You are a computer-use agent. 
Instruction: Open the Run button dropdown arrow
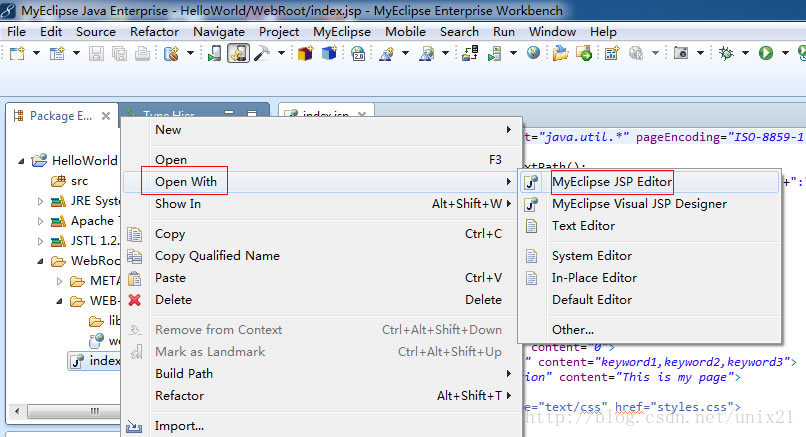tap(785, 53)
